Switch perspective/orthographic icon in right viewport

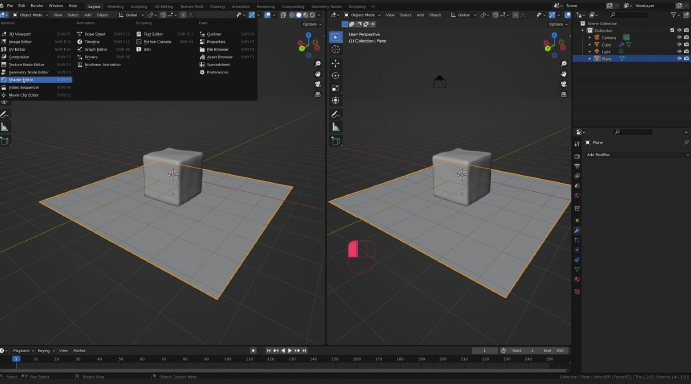pyautogui.click(x=564, y=94)
